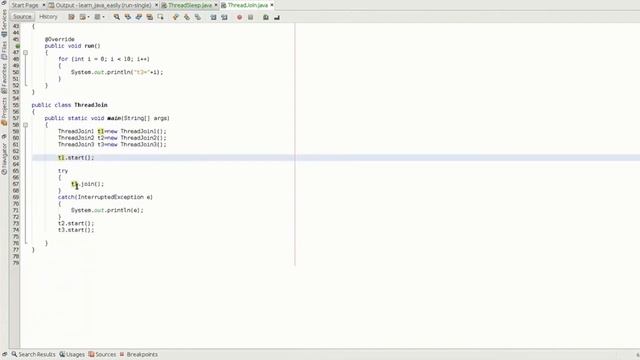Click the red Breakpoints icon in bottom bar
This screenshot has height=360, width=640.
click(122, 354)
